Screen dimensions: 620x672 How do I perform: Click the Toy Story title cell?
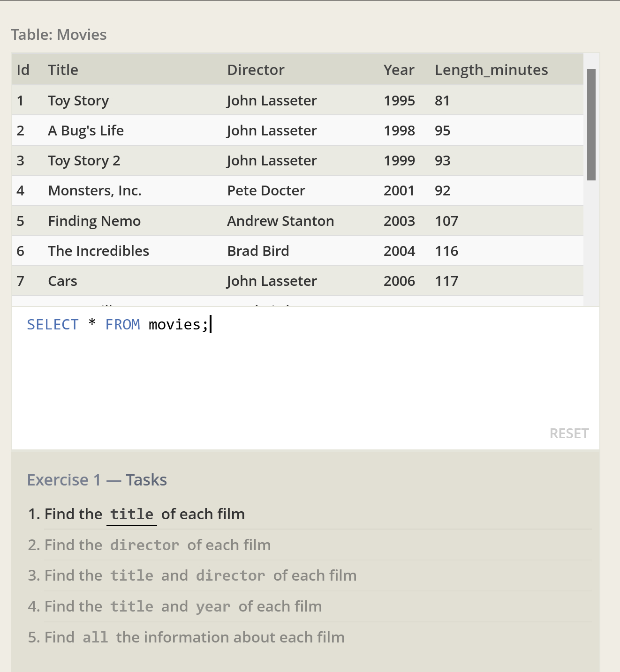[78, 101]
